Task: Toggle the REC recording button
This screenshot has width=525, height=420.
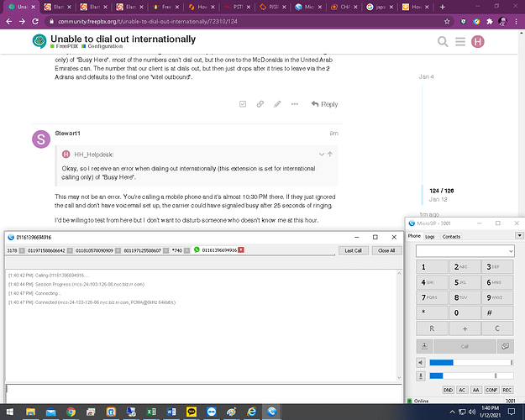Action: (x=507, y=391)
